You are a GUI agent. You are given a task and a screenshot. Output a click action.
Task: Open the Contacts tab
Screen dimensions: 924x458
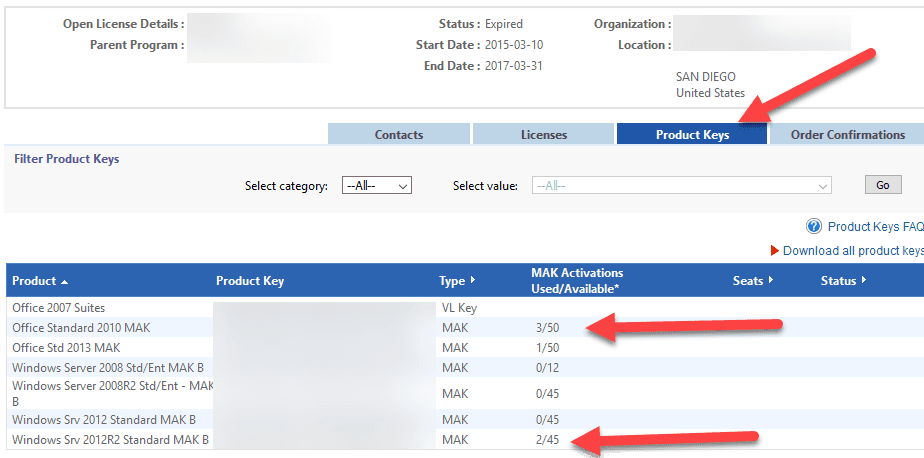tap(399, 134)
